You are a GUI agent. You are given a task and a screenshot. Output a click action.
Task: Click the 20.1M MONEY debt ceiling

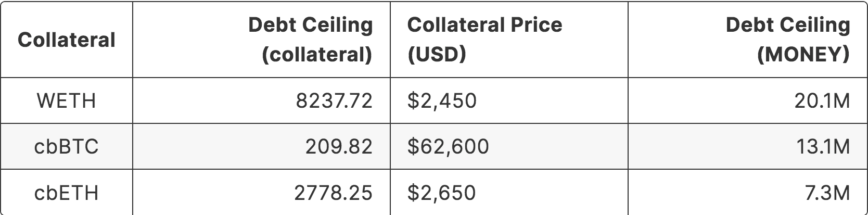822,100
